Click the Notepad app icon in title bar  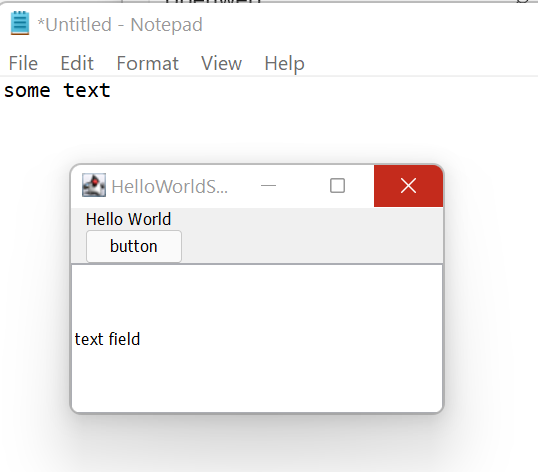point(20,23)
